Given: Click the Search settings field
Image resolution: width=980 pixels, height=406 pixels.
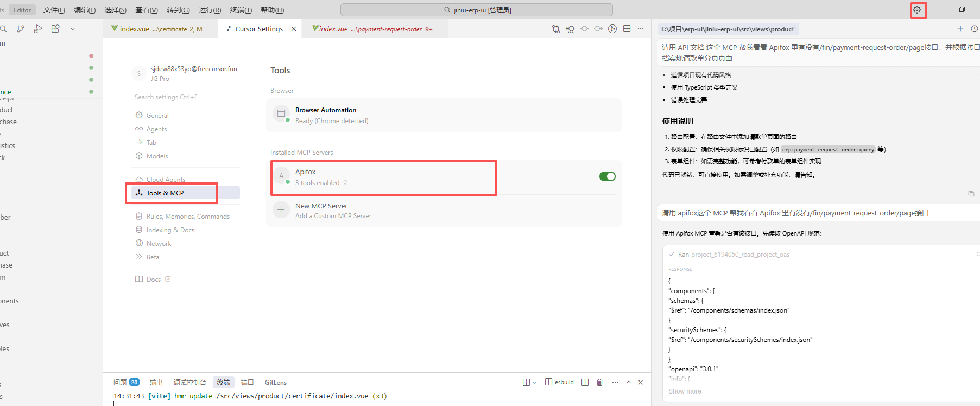Looking at the screenshot, I should [x=185, y=97].
